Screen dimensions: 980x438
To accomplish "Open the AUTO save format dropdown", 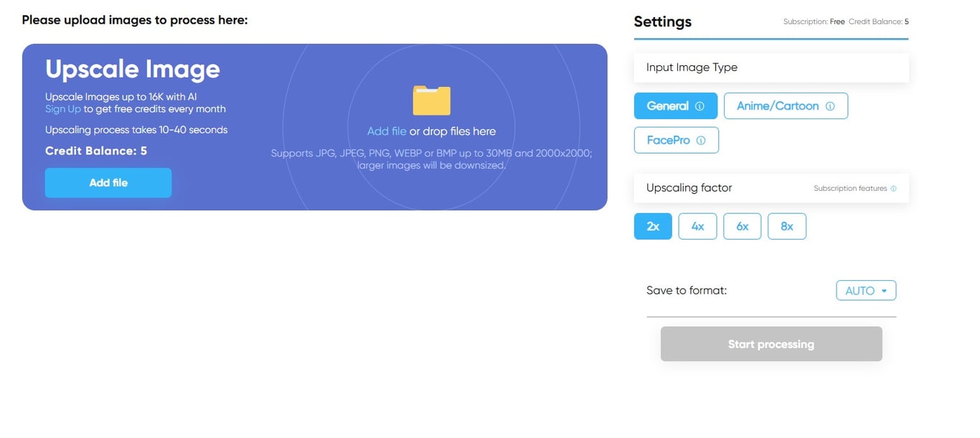I will point(866,291).
